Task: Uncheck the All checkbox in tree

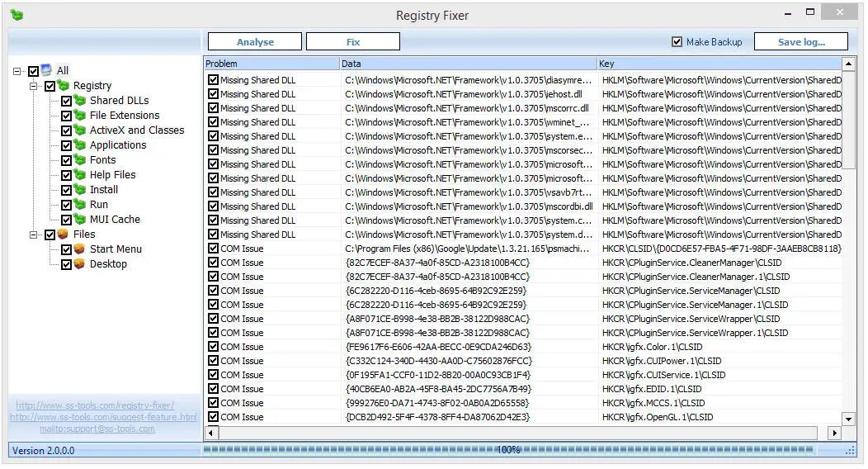Action: (33, 71)
